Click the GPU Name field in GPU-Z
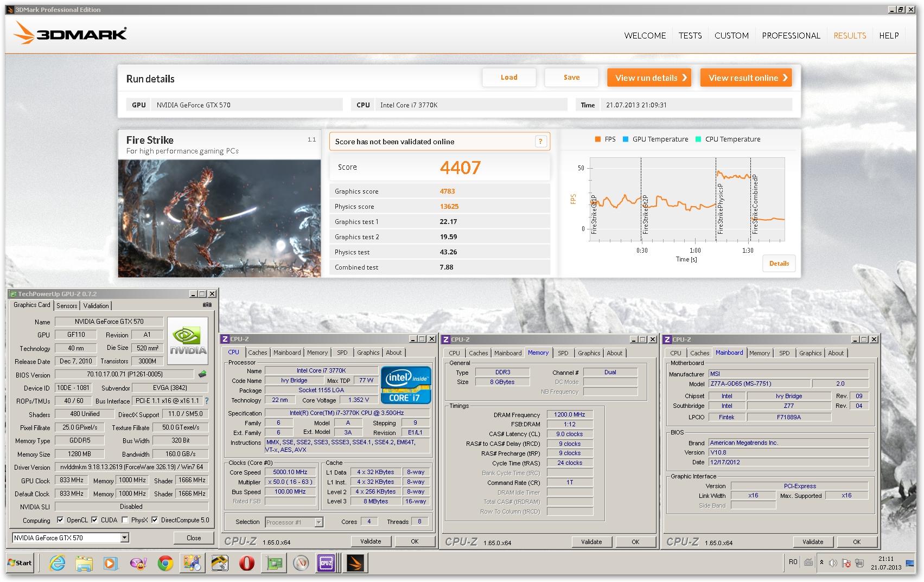Screen dimensions: 924x582 (x=109, y=322)
